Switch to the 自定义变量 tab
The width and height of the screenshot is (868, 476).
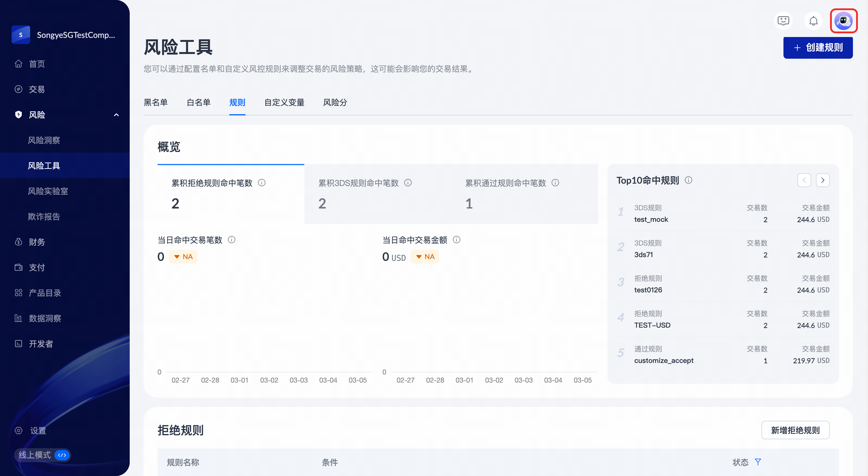click(284, 102)
